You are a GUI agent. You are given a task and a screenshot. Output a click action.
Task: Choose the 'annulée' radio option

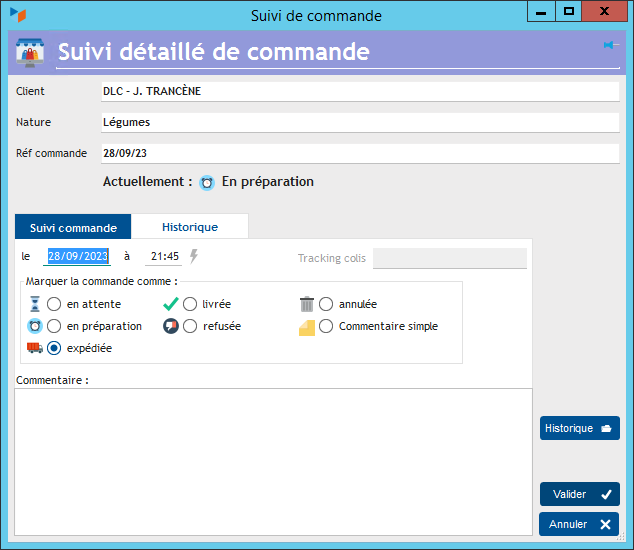coord(326,304)
